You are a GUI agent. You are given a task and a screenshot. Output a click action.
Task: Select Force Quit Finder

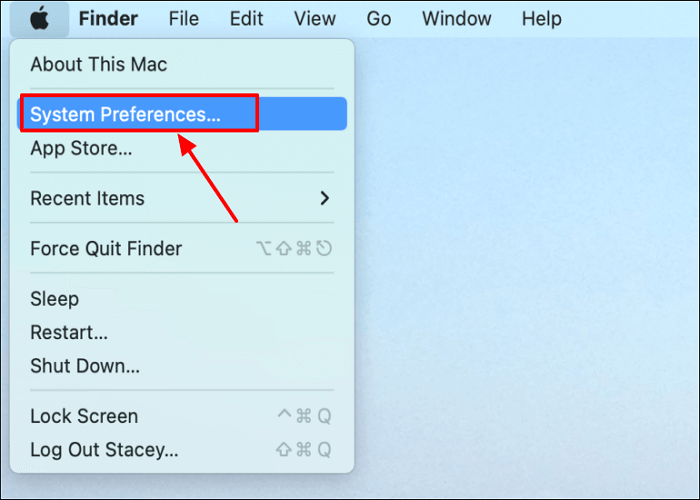click(106, 249)
